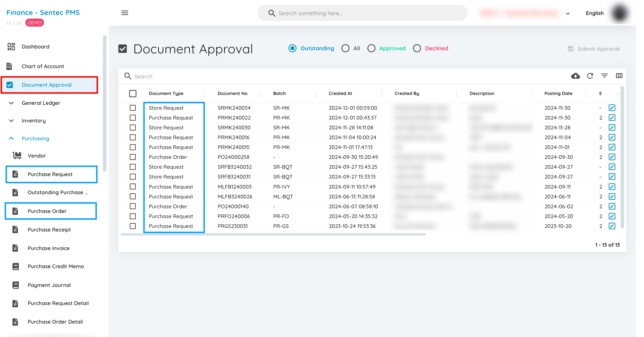Image resolution: width=644 pixels, height=337 pixels.
Task: Collapse the Purchasing menu
Action: tap(35, 138)
